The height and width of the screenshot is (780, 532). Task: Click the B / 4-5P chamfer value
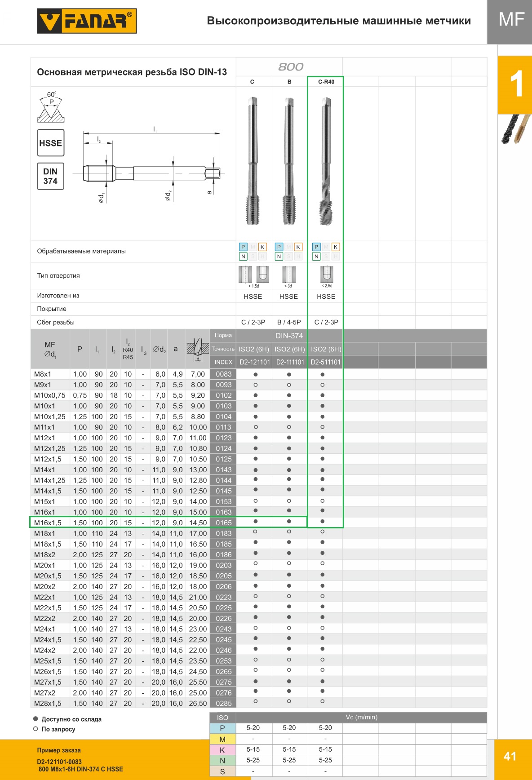pos(289,322)
